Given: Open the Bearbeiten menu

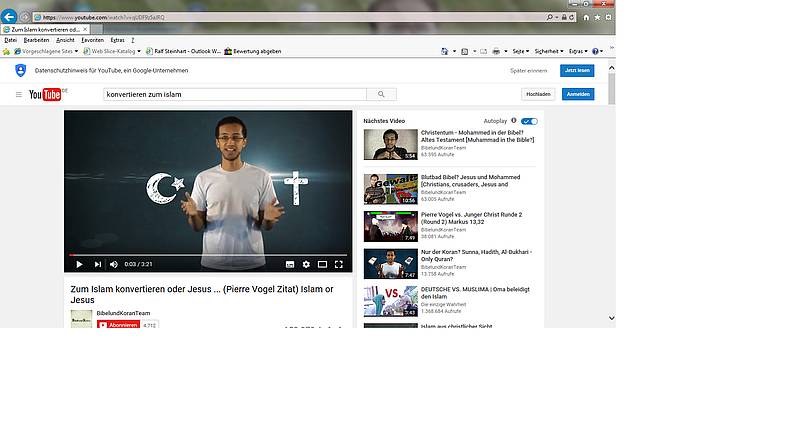Looking at the screenshot, I should click(x=36, y=40).
